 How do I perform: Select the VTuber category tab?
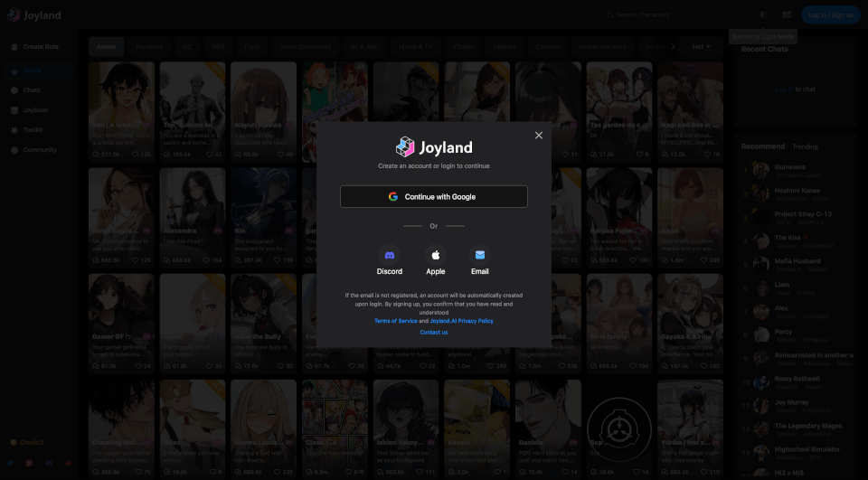coord(463,46)
